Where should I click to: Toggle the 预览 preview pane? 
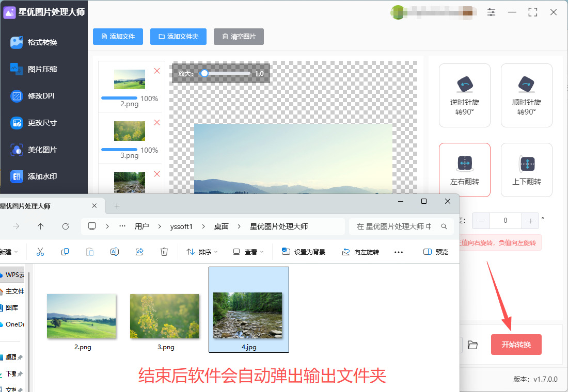coord(436,252)
